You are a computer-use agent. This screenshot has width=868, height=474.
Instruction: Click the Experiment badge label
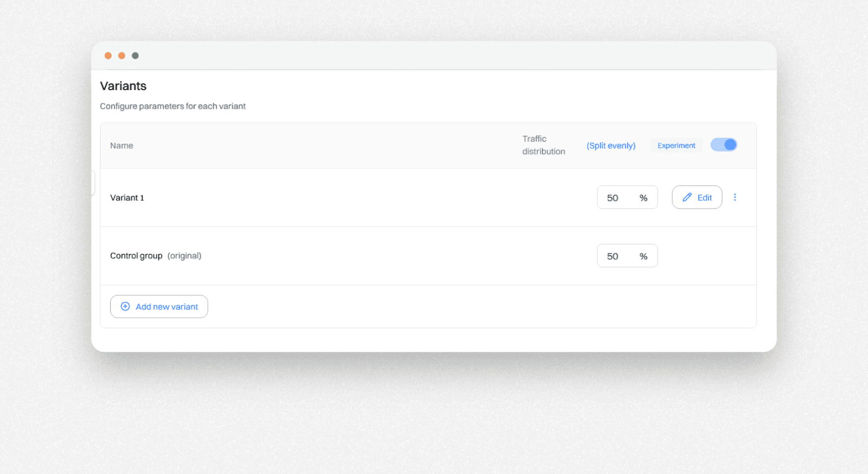(x=676, y=146)
